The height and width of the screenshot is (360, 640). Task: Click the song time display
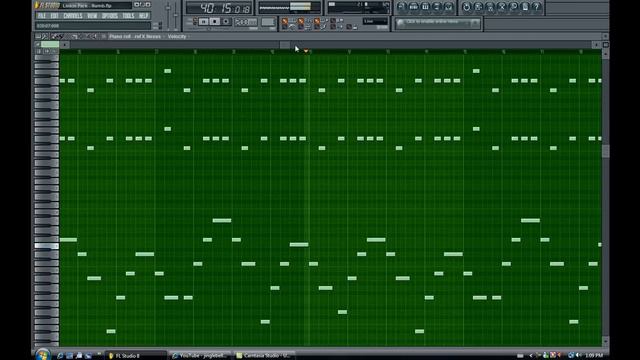tap(219, 8)
